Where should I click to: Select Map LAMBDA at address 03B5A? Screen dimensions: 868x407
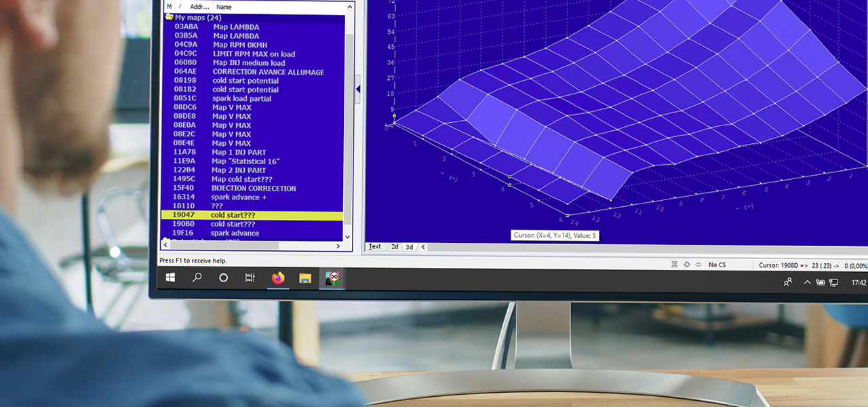[x=254, y=36]
